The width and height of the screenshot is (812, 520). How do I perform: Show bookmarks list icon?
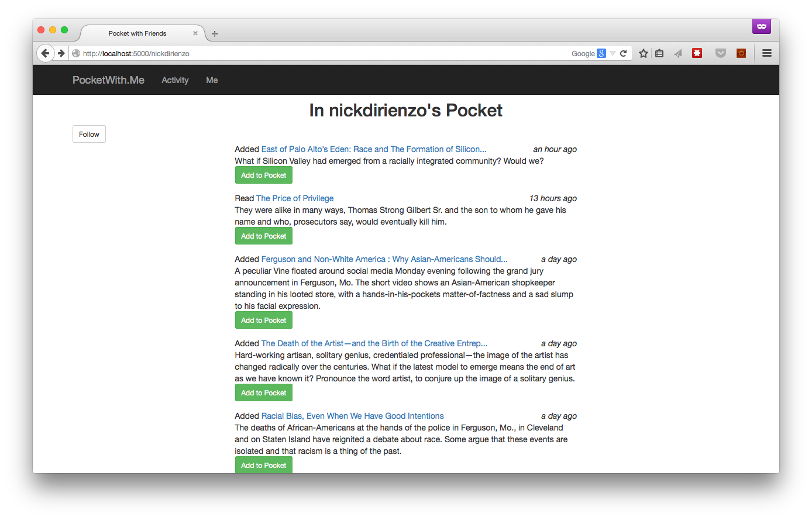click(x=659, y=53)
